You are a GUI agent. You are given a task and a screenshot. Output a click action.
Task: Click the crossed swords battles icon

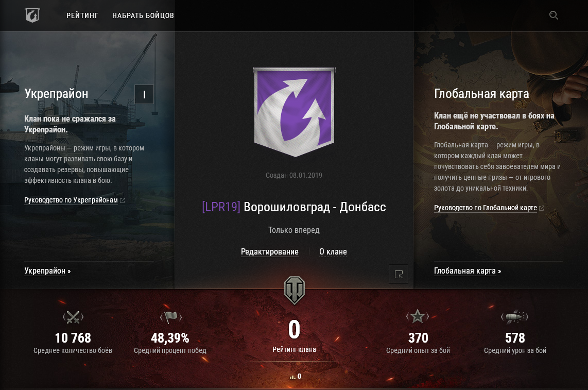click(73, 317)
